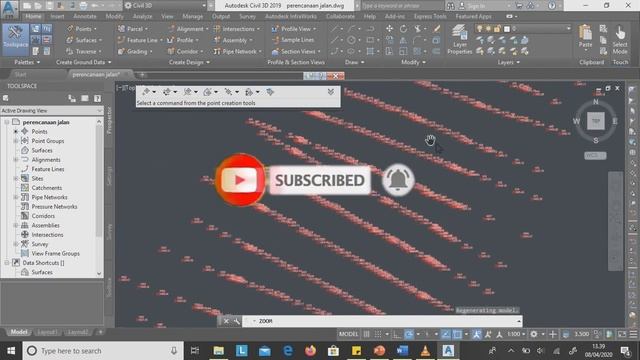Toggle ortho mode in status bar
The height and width of the screenshot is (360, 640).
396,334
